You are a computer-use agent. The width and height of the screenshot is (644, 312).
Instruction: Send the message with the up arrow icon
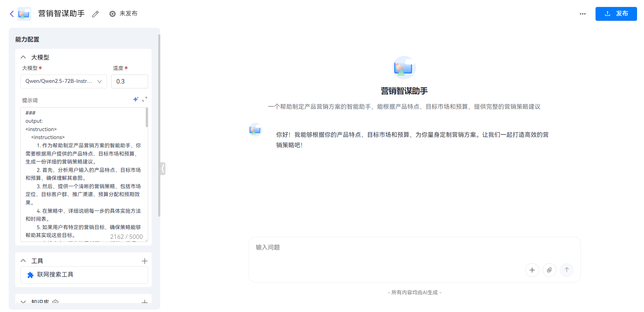pyautogui.click(x=567, y=270)
